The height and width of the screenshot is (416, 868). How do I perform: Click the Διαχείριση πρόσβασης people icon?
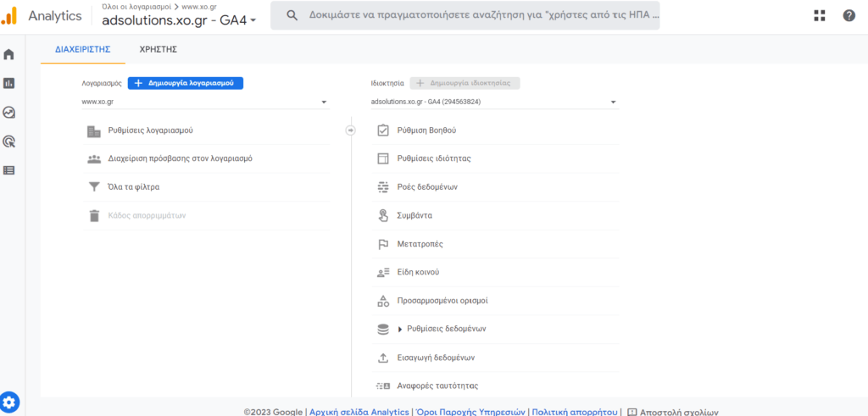pos(94,158)
